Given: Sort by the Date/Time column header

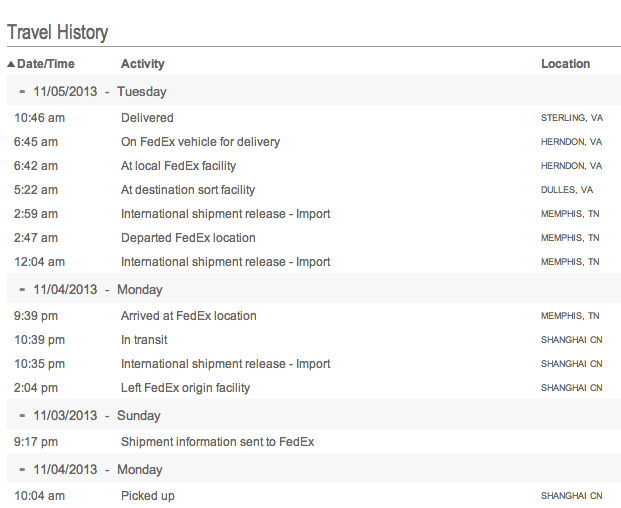Looking at the screenshot, I should tap(46, 64).
